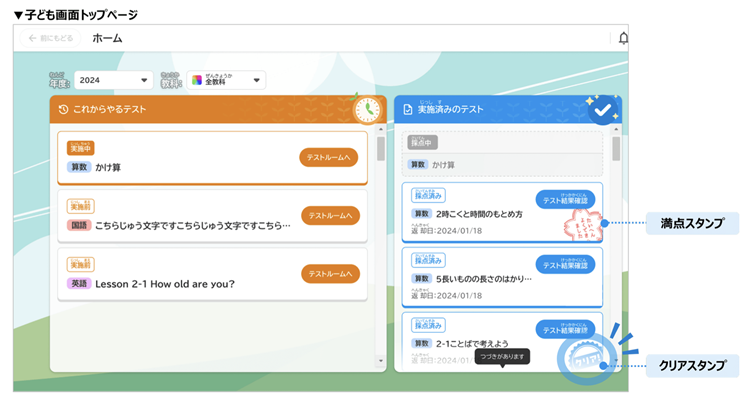Open results for 2-1ことばで考えよう
Viewport: 750px width, 404px height.
click(565, 330)
